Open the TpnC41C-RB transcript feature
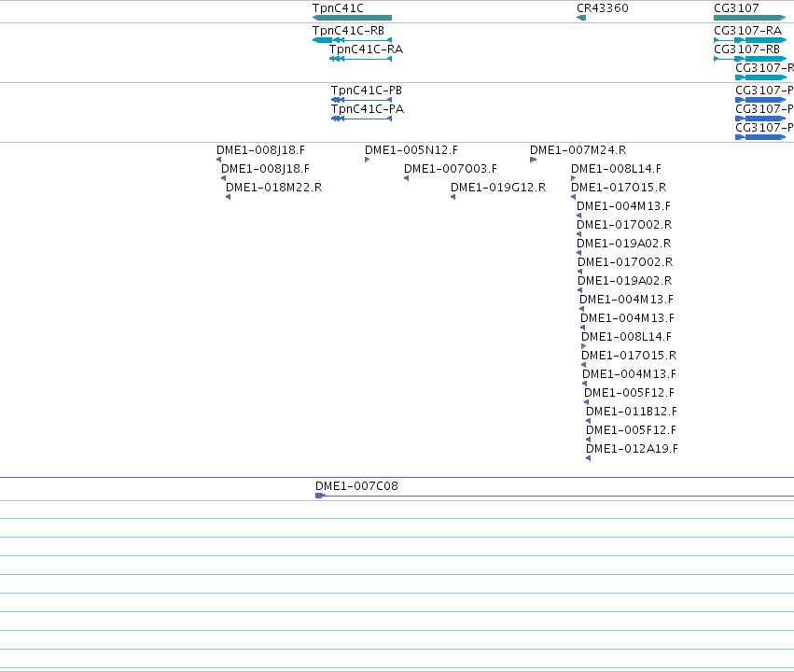The width and height of the screenshot is (794, 672). coord(352,40)
